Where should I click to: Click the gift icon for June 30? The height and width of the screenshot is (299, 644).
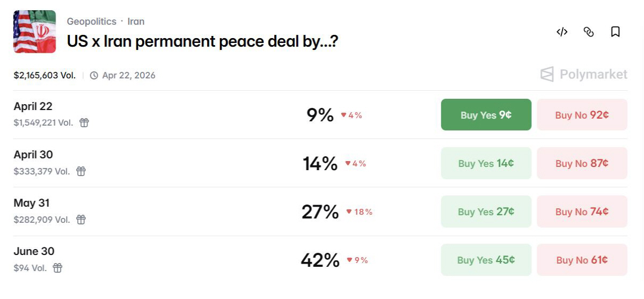tap(57, 268)
